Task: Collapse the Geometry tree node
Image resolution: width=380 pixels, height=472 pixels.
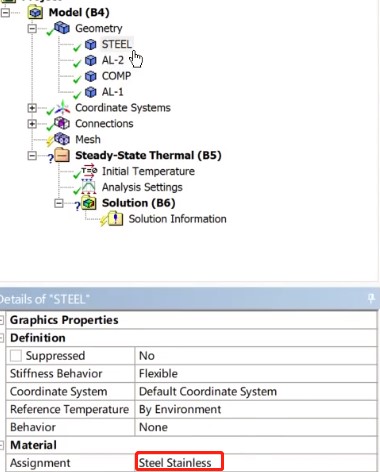Action: pos(32,28)
